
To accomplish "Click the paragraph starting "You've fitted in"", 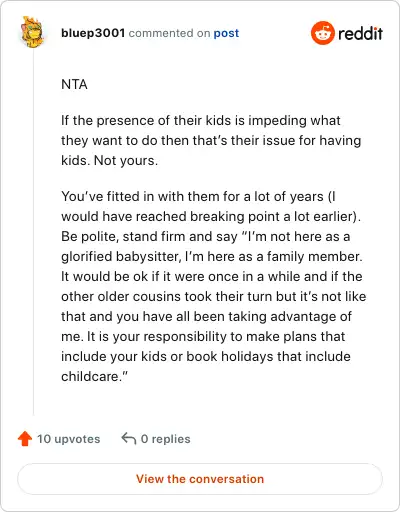I will [214, 286].
